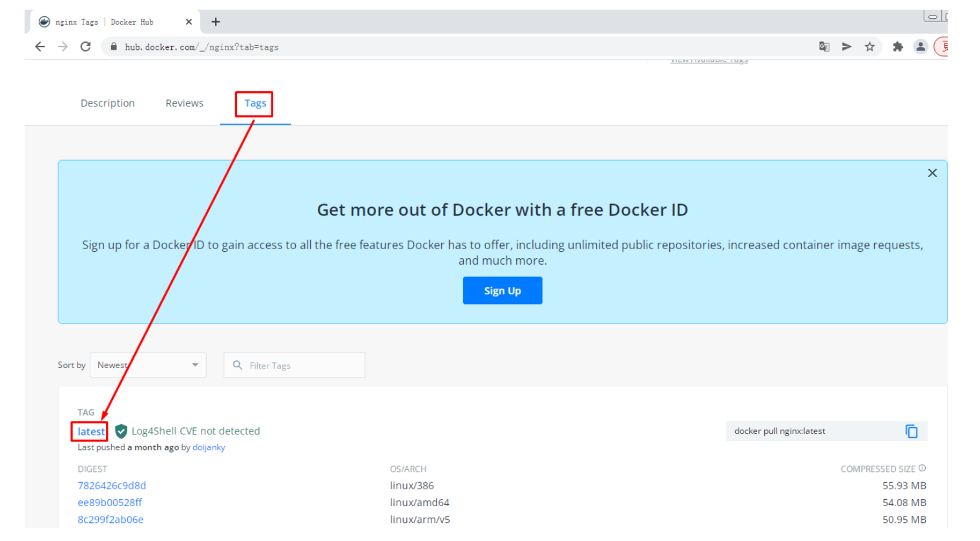Select the docker pull nginx:latest text
The height and width of the screenshot is (541, 980).
click(780, 431)
